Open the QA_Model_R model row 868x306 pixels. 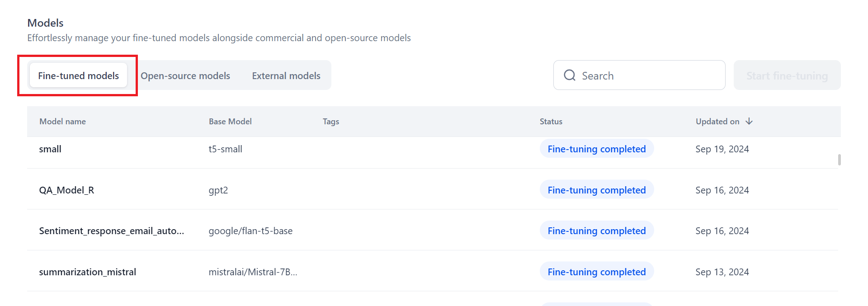pyautogui.click(x=66, y=190)
